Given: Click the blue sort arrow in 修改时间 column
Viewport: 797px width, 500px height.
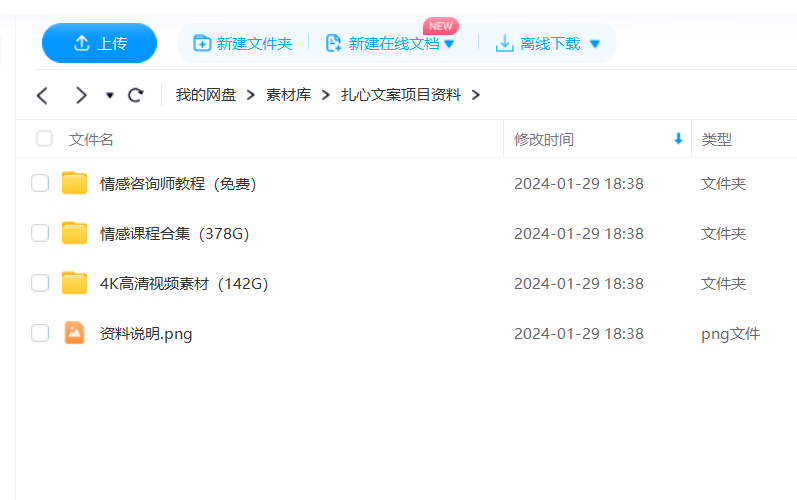Looking at the screenshot, I should coord(678,139).
